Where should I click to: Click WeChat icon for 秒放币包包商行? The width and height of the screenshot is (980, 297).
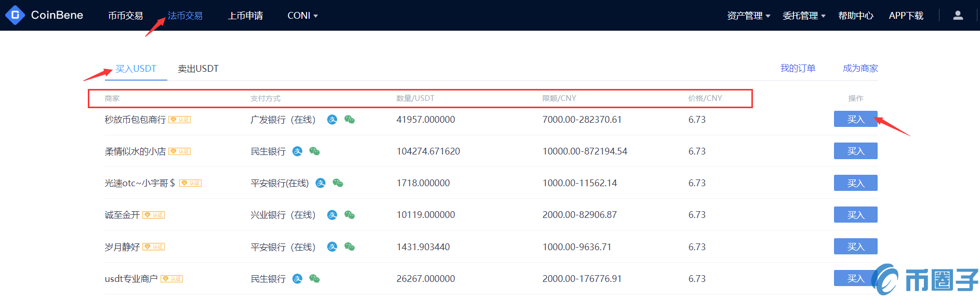(x=350, y=120)
